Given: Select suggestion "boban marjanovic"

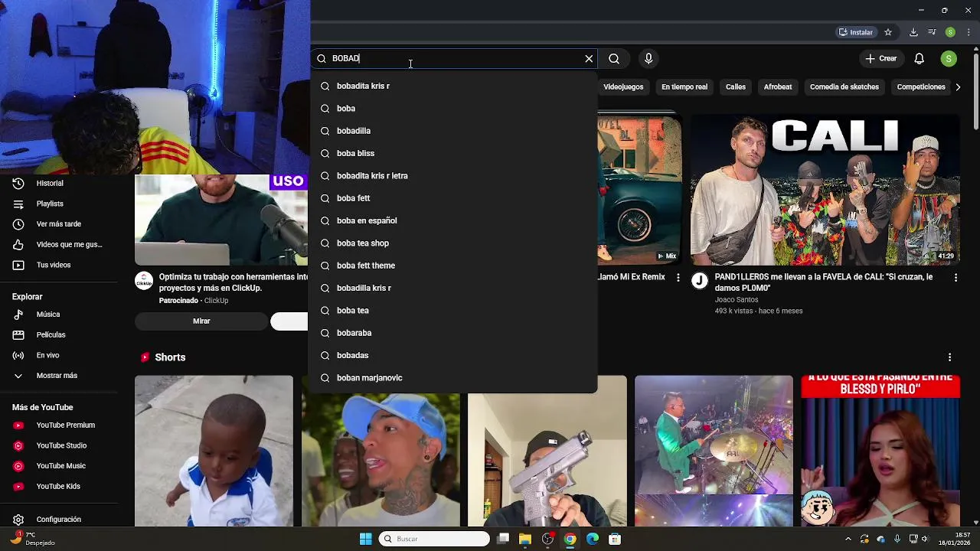Looking at the screenshot, I should click(x=452, y=377).
